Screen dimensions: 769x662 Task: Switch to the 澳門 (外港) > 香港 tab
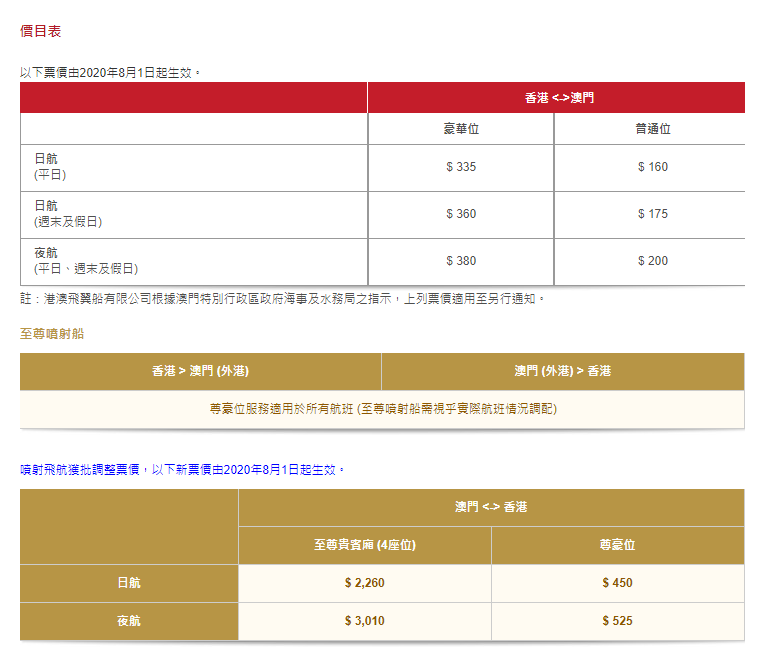coord(562,371)
